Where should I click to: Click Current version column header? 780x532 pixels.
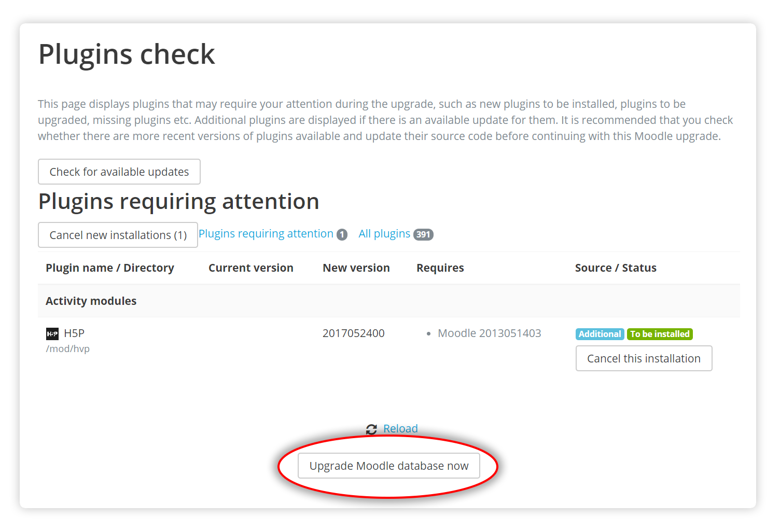click(251, 268)
